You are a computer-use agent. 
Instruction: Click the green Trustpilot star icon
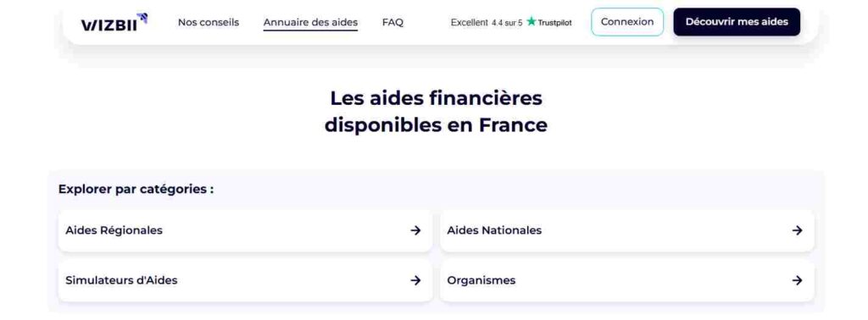point(531,21)
